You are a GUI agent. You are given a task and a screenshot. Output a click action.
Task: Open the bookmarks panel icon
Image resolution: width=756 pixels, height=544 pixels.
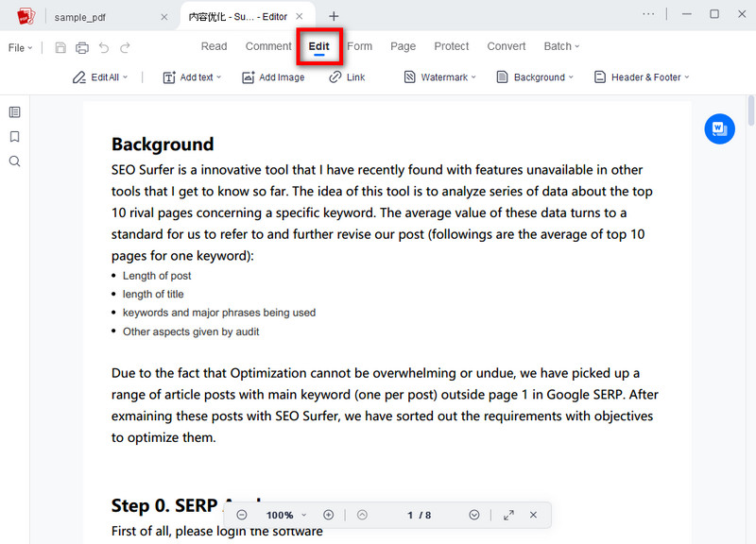tap(15, 137)
